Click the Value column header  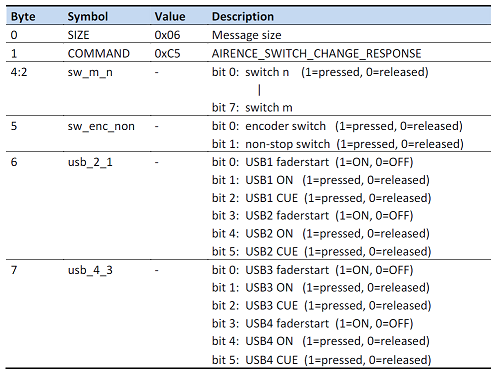170,17
